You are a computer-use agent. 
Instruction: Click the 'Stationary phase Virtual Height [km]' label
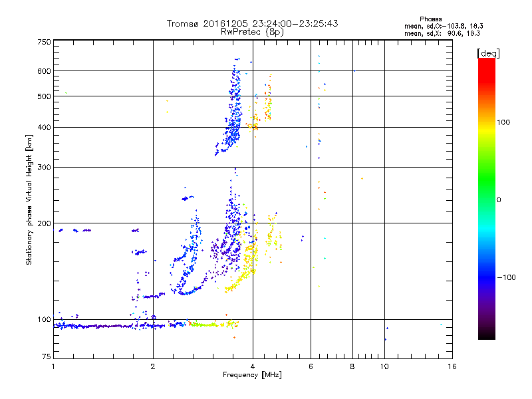coord(29,199)
